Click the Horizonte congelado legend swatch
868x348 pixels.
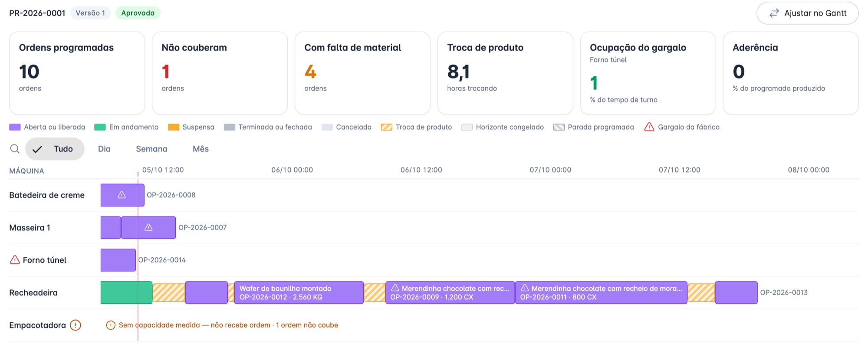(x=467, y=127)
